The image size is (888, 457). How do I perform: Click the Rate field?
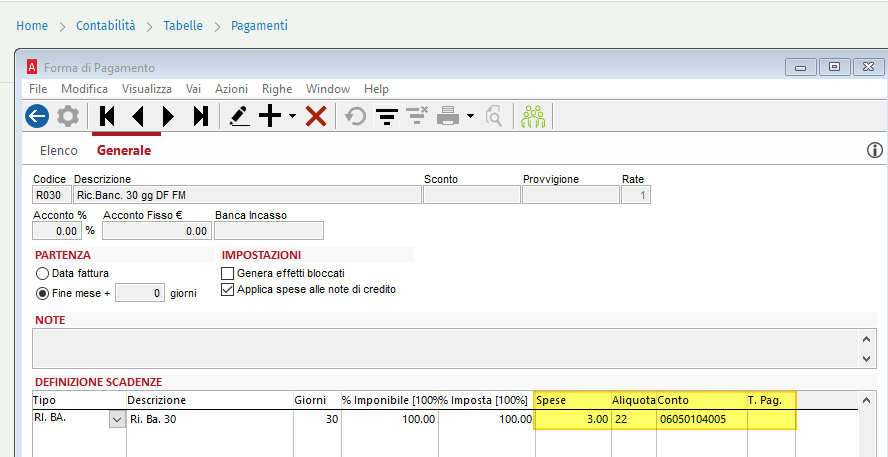click(x=636, y=195)
